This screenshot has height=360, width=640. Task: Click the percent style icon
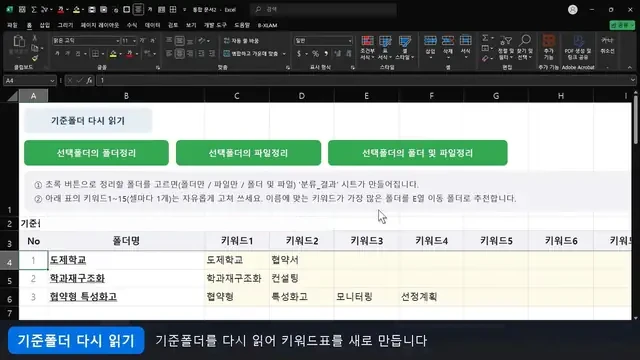pyautogui.click(x=315, y=53)
